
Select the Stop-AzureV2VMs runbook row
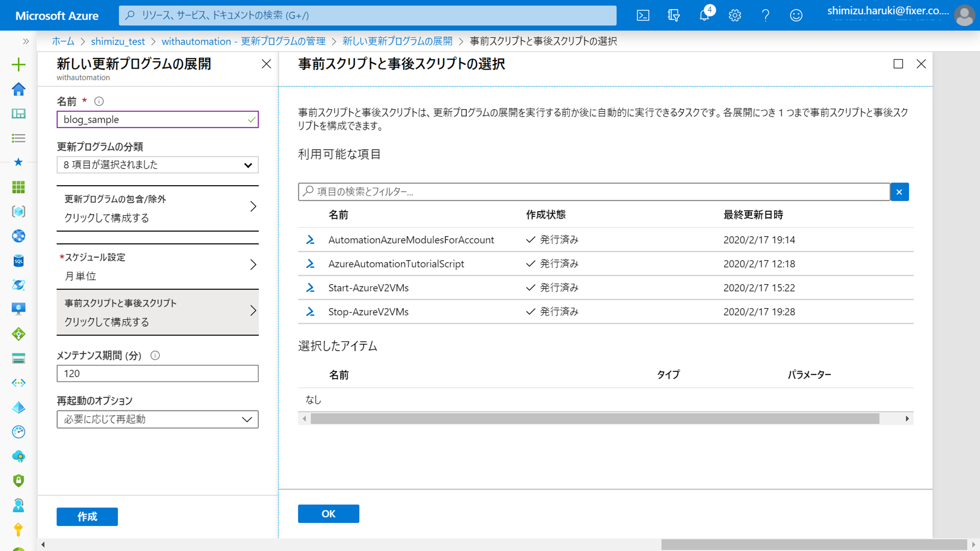coord(368,311)
